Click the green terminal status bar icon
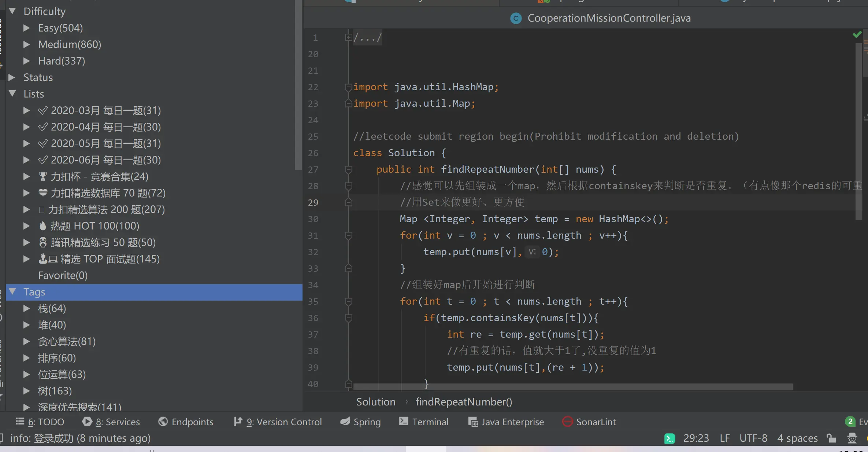The image size is (868, 452). (x=669, y=438)
